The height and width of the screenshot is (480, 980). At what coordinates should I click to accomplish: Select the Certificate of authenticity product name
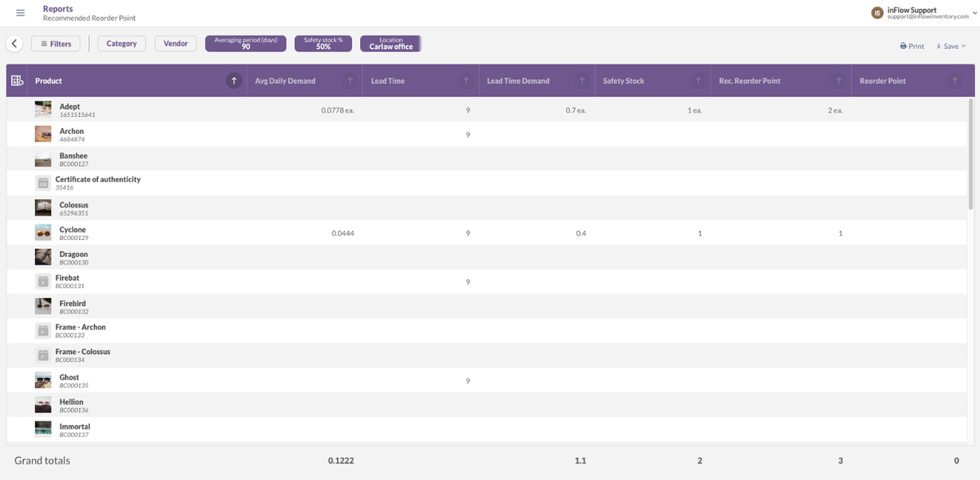(98, 179)
